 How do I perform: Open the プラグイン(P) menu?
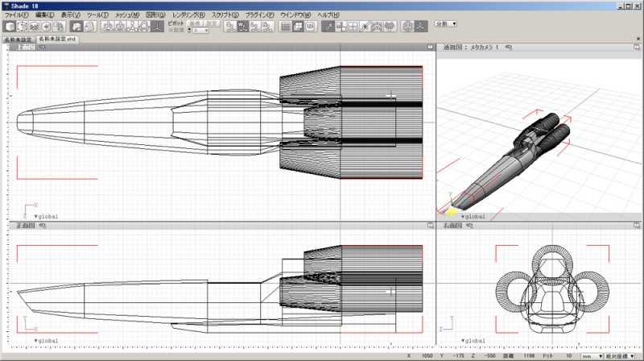click(x=259, y=15)
